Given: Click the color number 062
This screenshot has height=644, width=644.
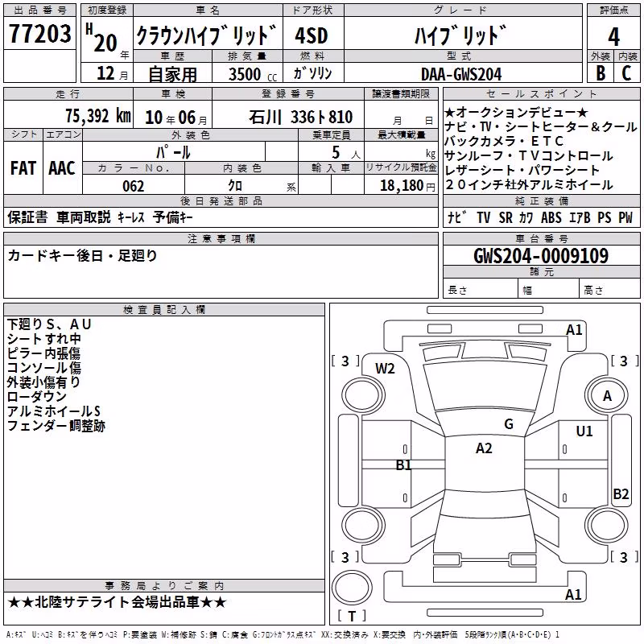Looking at the screenshot, I should (134, 186).
